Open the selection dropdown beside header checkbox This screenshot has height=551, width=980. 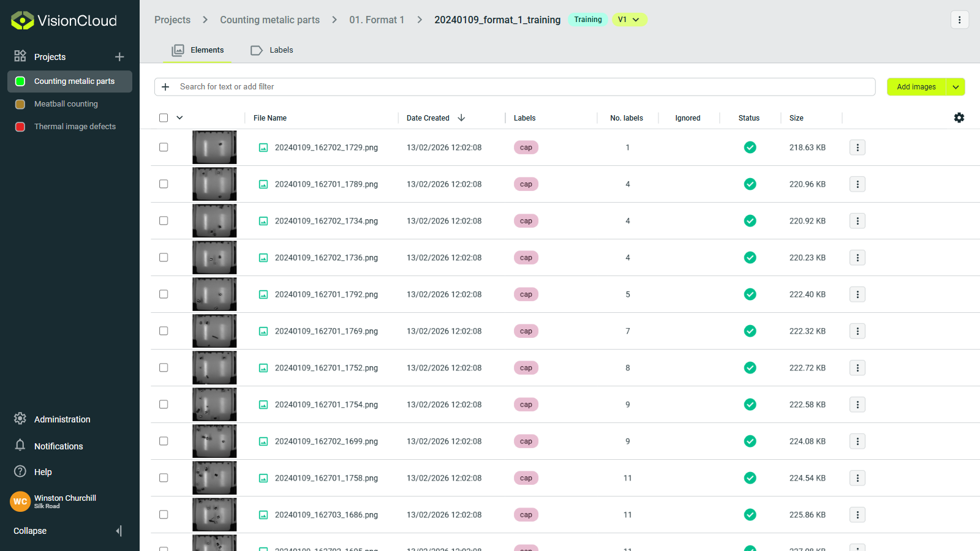coord(179,117)
